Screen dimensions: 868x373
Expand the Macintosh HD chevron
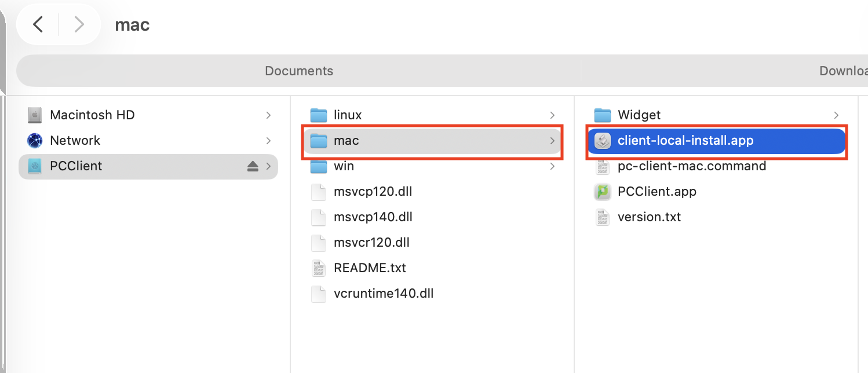point(268,115)
